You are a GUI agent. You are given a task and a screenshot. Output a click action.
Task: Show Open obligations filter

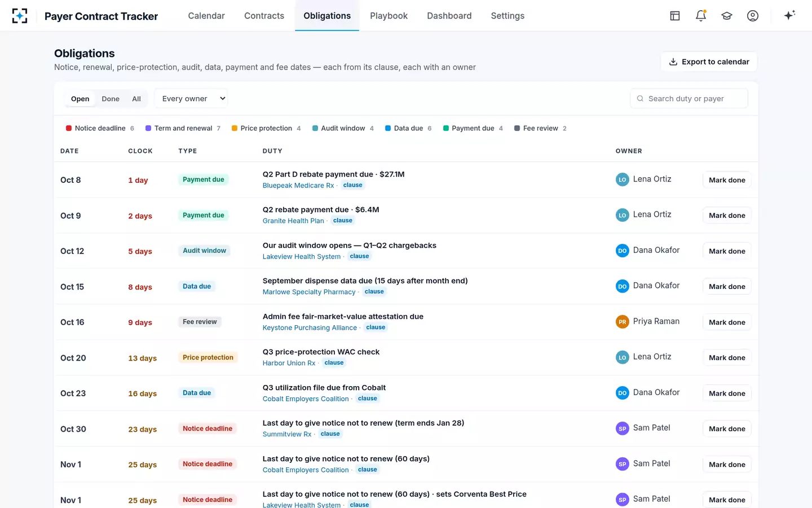point(80,99)
